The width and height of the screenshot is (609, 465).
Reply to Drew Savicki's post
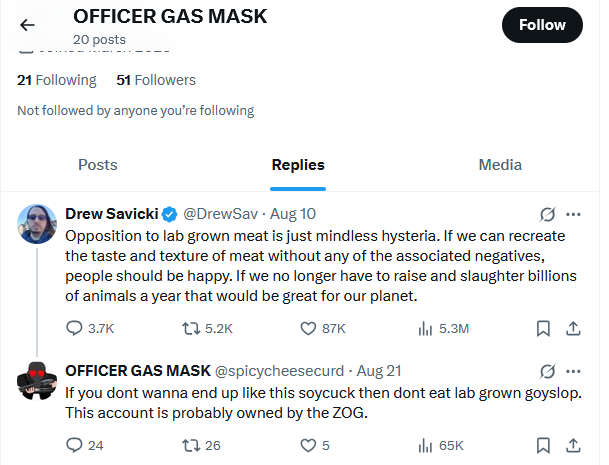pos(76,328)
